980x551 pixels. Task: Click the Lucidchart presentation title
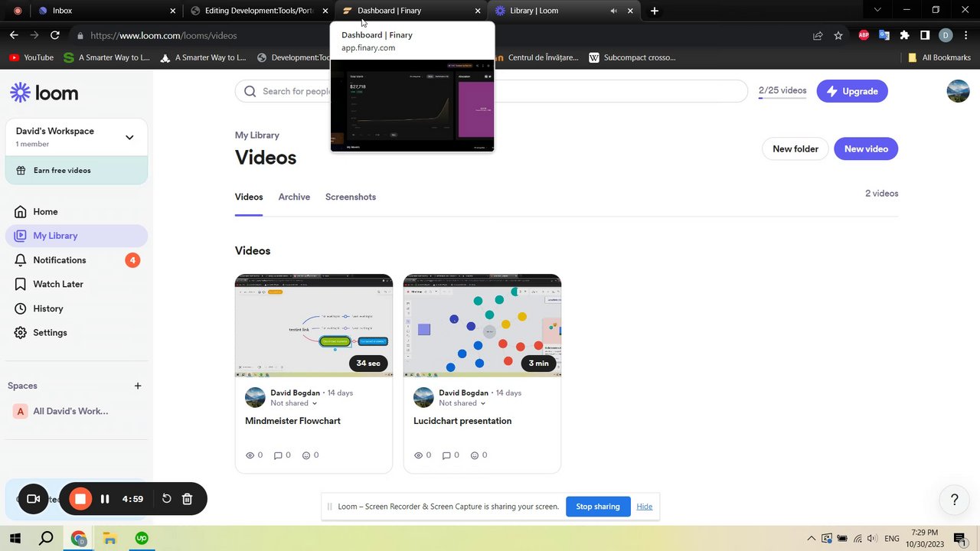(462, 421)
